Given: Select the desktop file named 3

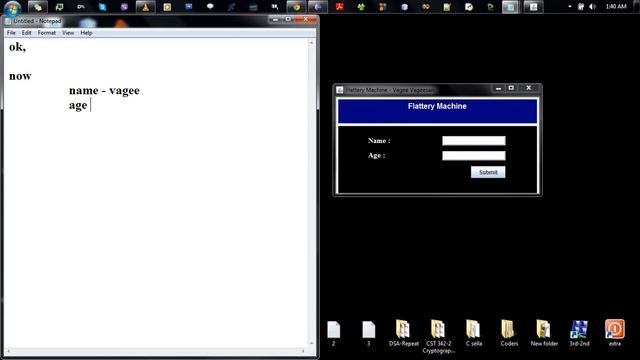Looking at the screenshot, I should pyautogui.click(x=369, y=333).
